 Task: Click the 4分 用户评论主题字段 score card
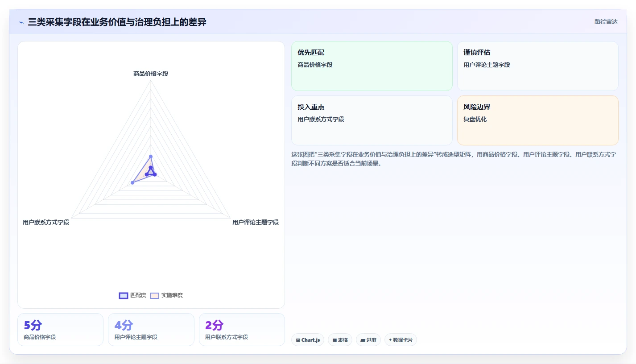151,330
